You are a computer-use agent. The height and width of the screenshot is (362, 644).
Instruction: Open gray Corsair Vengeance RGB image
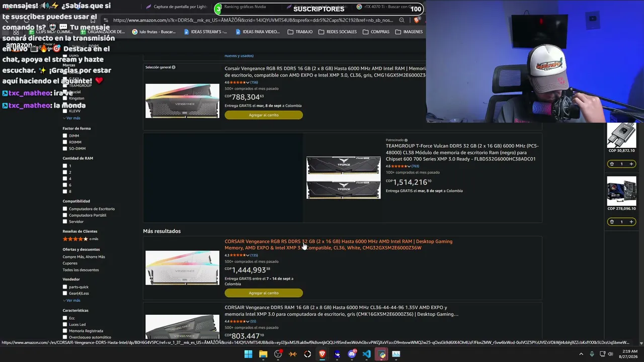coord(182,101)
